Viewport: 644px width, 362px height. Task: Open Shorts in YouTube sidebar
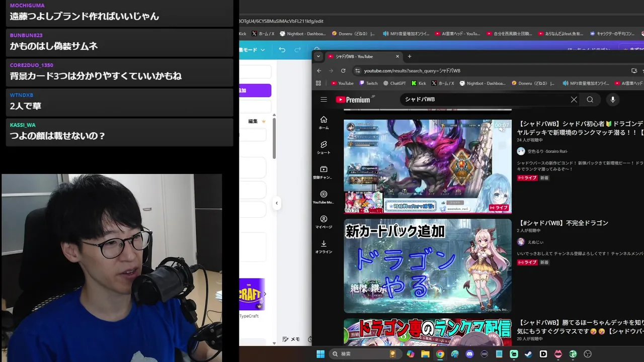324,147
